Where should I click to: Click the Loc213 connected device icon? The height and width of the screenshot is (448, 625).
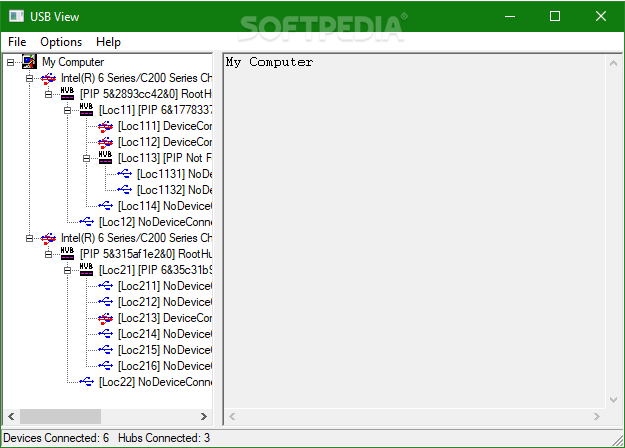click(x=105, y=318)
